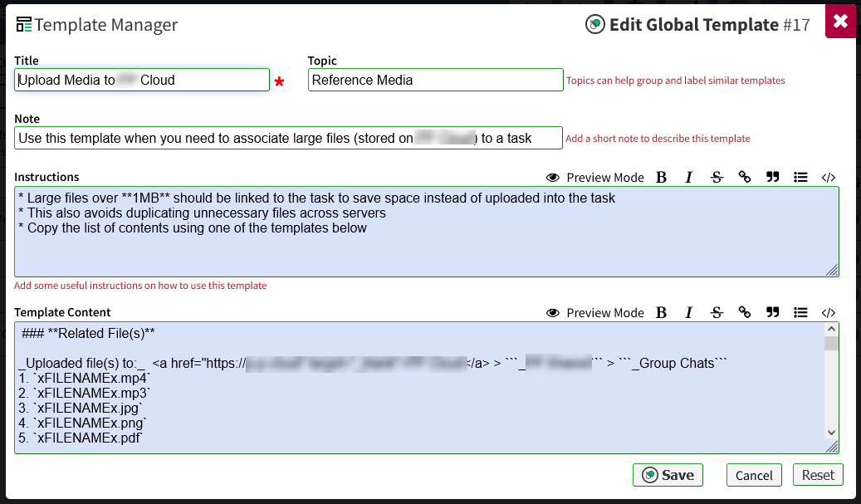
Task: Save the edited global template
Action: coord(668,474)
